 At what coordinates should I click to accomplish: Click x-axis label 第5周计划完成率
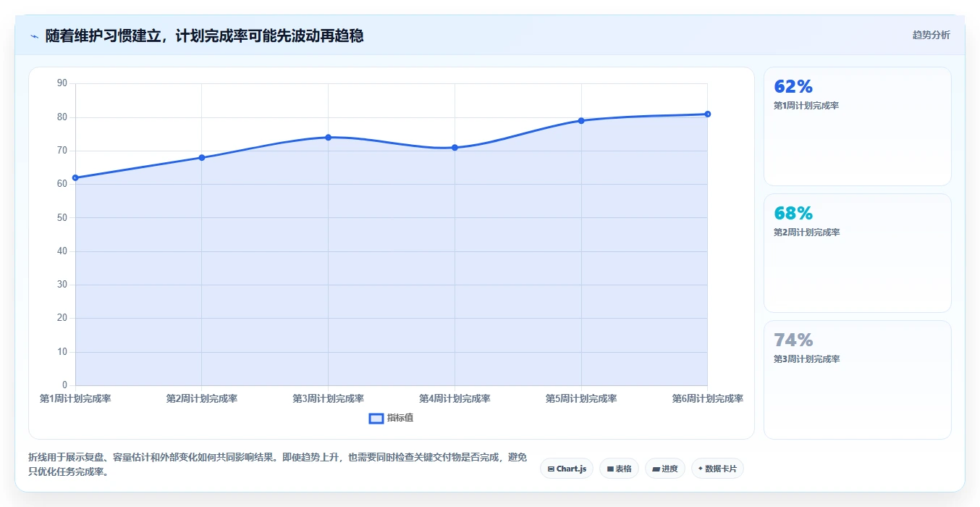pyautogui.click(x=581, y=399)
